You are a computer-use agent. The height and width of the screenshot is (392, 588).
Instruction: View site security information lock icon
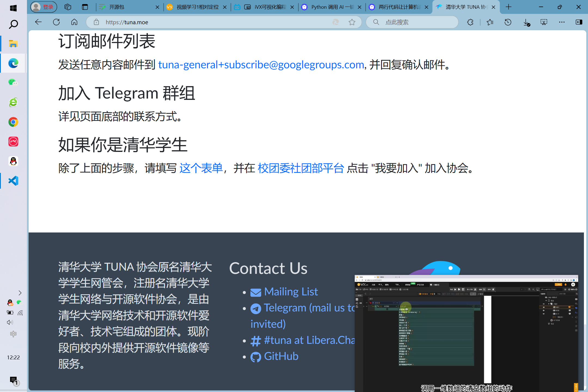tap(96, 22)
